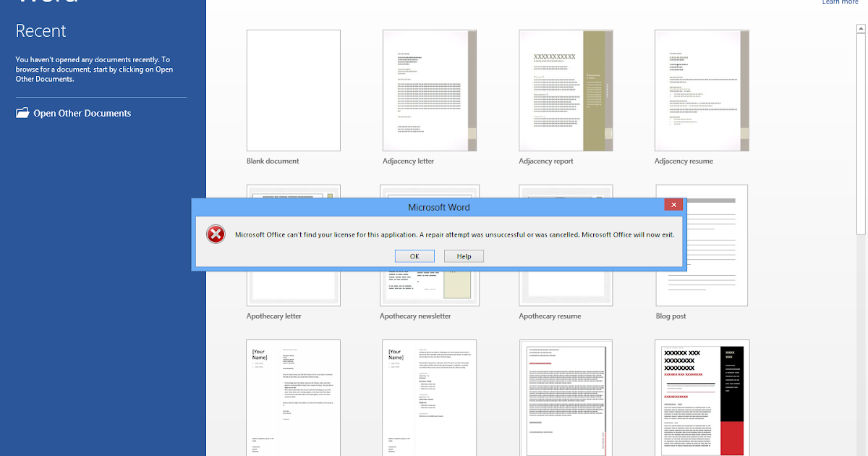Click the Microsoft Word dialog title bar

[438, 207]
